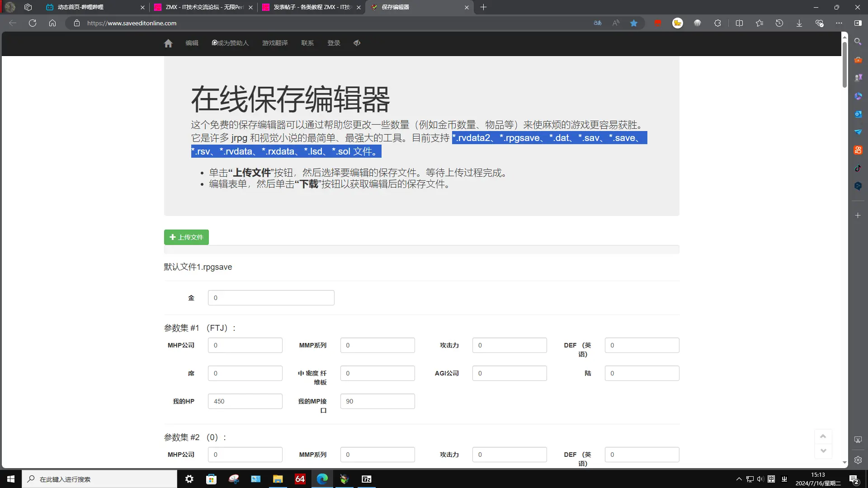Open split screen icon in toolbar
Viewport: 868px width, 488px height.
click(x=740, y=23)
